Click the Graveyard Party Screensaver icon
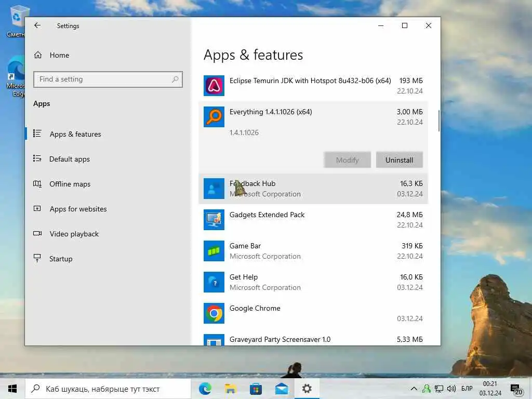Screen dimensions: 532x399 (214, 340)
